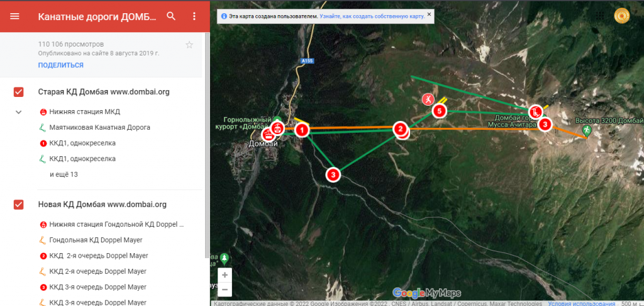This screenshot has height=306, width=644.
Task: Open link to create your own map
Action: 372,14
